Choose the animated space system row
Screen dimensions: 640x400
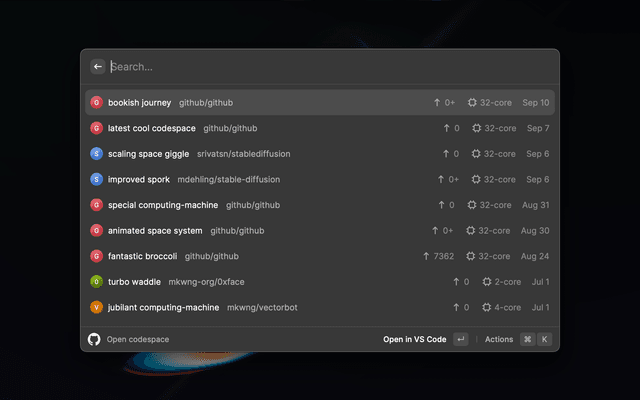click(155, 230)
